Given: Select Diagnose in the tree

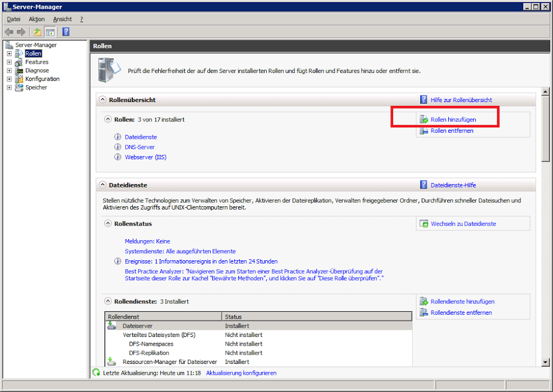Looking at the screenshot, I should point(37,70).
